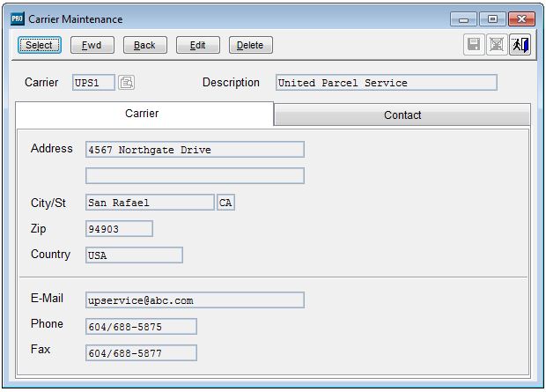Go forward with the Fwd button
This screenshot has height=392, width=546.
pyautogui.click(x=92, y=45)
